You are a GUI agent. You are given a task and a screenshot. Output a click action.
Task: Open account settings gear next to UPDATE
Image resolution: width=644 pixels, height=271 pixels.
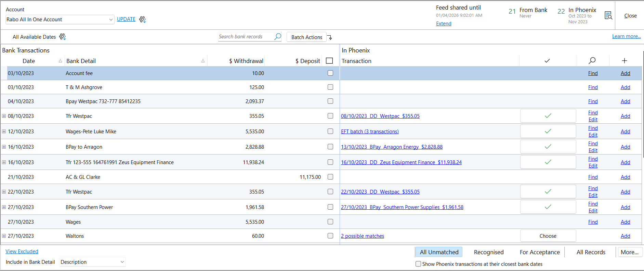pyautogui.click(x=143, y=20)
